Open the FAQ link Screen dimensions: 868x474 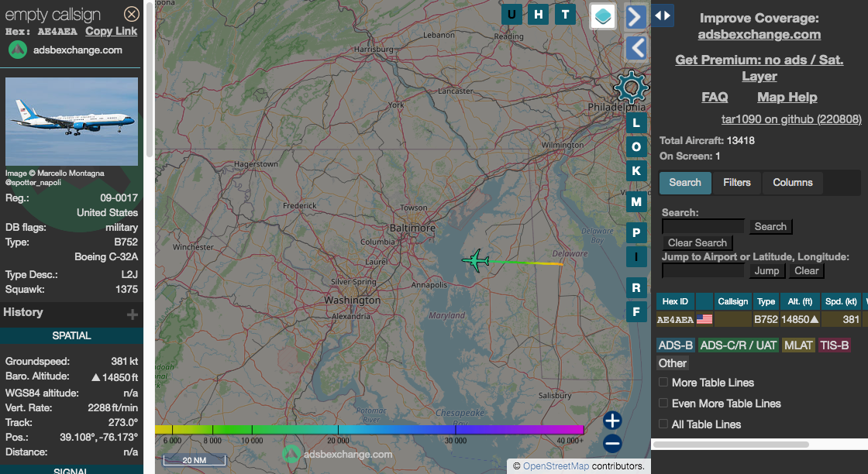715,98
